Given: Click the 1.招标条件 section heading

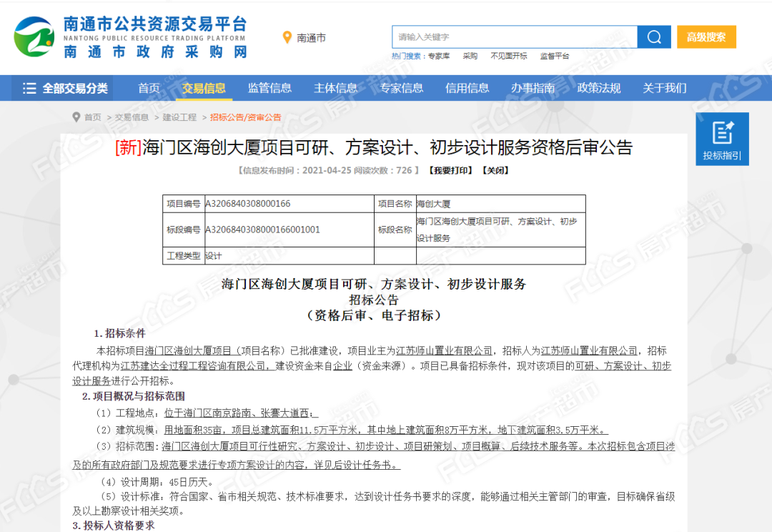Looking at the screenshot, I should click(119, 333).
